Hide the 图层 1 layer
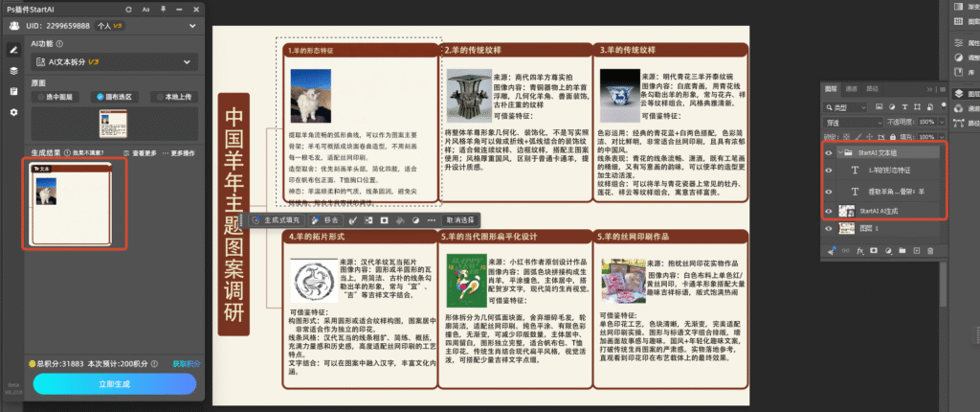Screen dimensions: 980x412 (x=829, y=229)
